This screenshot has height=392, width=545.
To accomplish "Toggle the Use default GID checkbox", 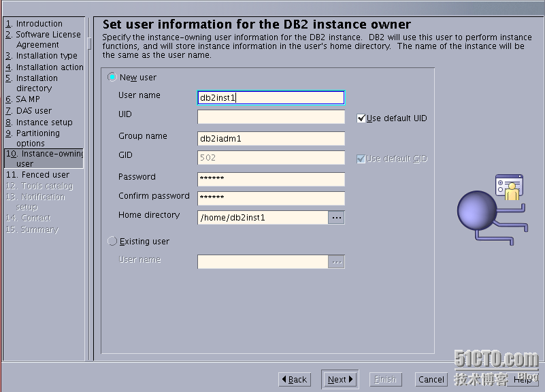I will 361,159.
